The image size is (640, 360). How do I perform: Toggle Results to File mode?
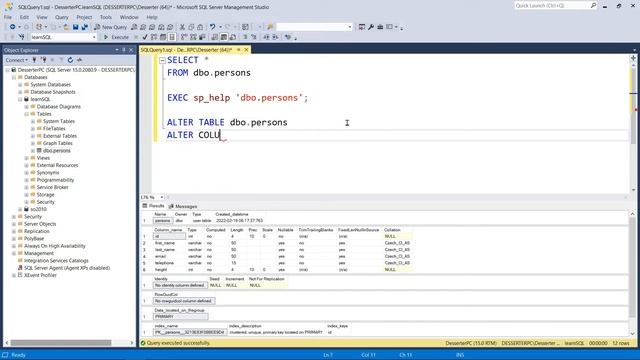[233, 37]
